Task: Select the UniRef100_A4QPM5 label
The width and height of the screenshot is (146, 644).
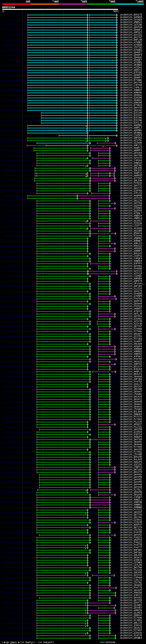Action: 131,196
